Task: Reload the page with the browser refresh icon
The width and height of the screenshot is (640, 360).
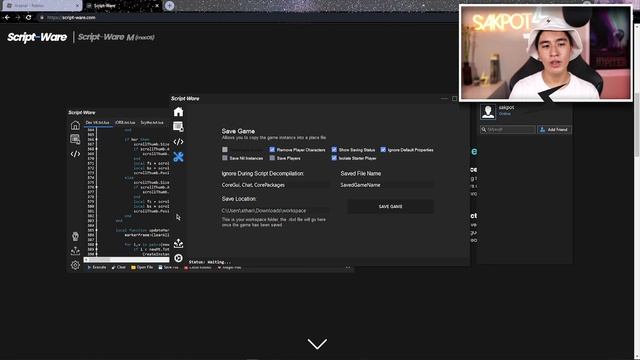Action: (x=28, y=18)
